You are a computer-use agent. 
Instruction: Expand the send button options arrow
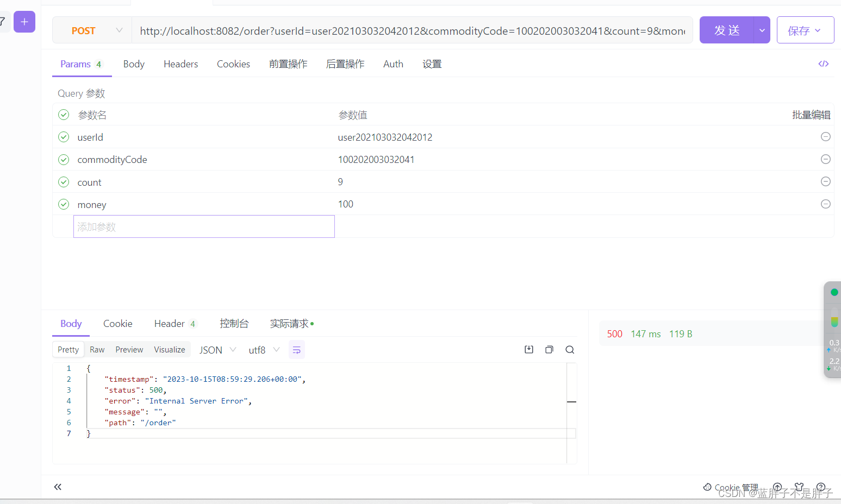[x=762, y=30]
